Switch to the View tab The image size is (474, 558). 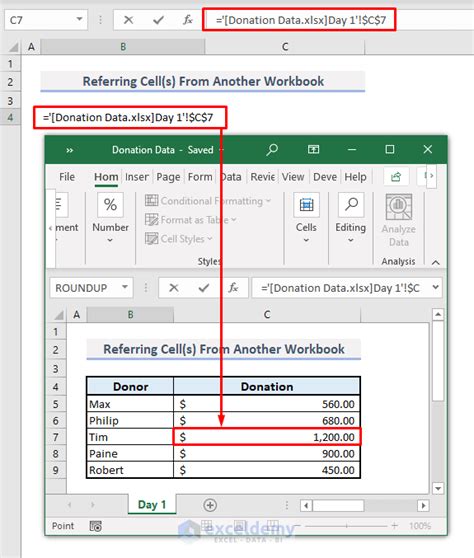tap(293, 177)
